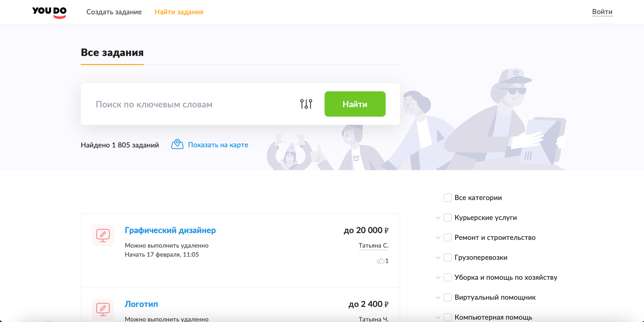Click the Графический дизайнер task category icon
Image resolution: width=644 pixels, height=322 pixels.
(x=103, y=235)
